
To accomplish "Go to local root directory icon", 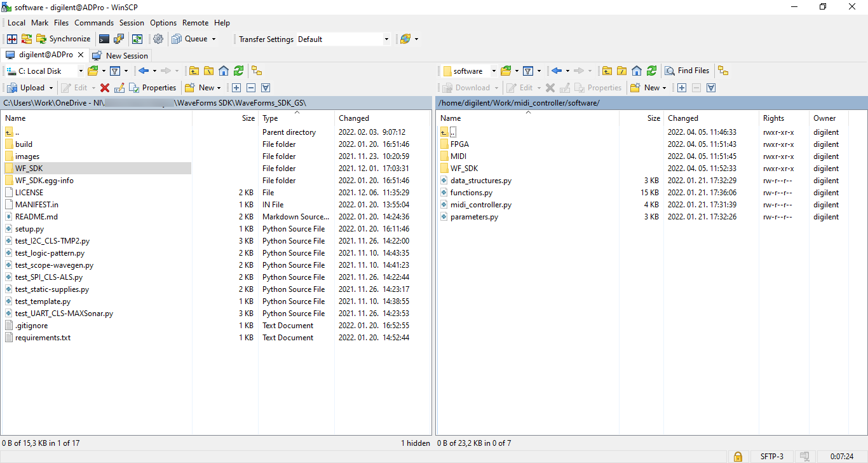I will pos(208,71).
